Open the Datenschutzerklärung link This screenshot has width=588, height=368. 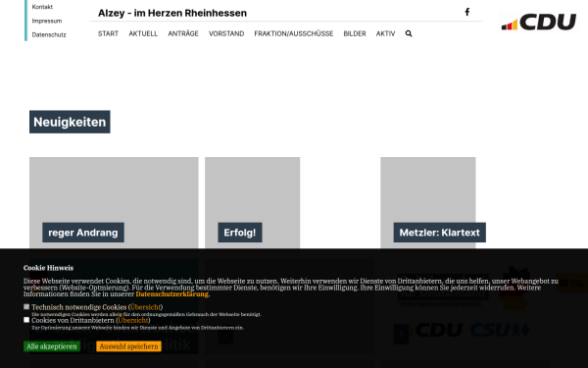[x=172, y=294]
